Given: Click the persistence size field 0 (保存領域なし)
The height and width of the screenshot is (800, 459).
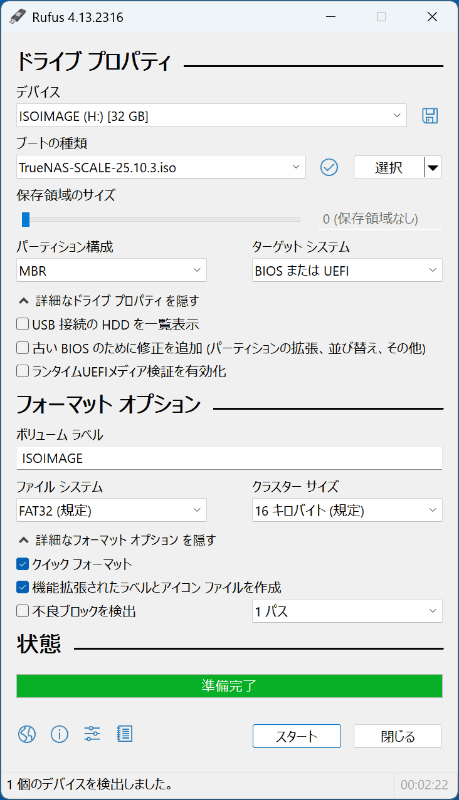Looking at the screenshot, I should 380,219.
